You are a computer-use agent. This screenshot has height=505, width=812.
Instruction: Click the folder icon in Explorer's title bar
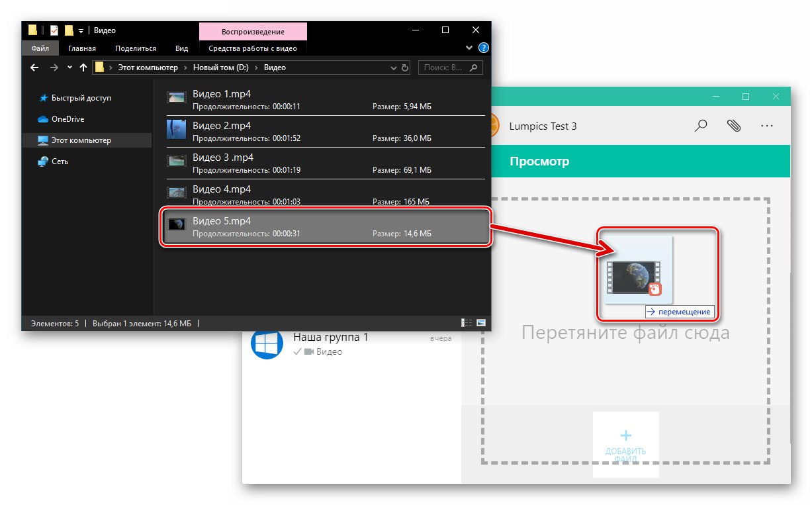(32, 30)
